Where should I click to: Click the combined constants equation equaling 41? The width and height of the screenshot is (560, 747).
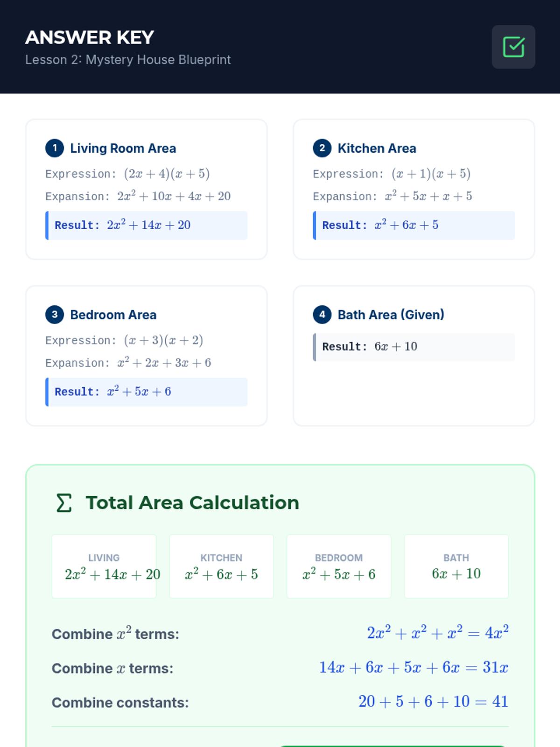(433, 702)
